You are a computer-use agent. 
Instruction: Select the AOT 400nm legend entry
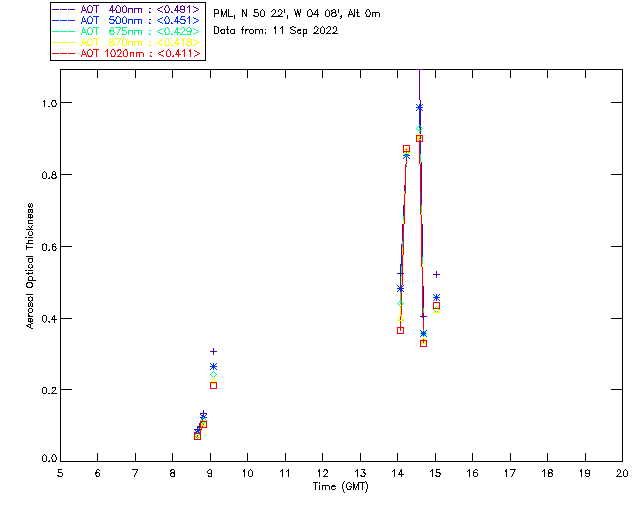point(127,9)
